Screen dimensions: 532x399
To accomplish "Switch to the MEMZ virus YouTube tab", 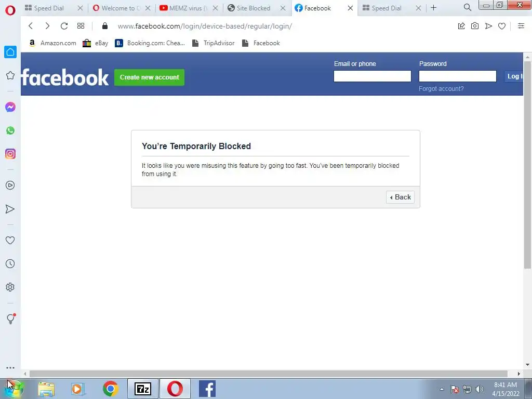I will (186, 8).
